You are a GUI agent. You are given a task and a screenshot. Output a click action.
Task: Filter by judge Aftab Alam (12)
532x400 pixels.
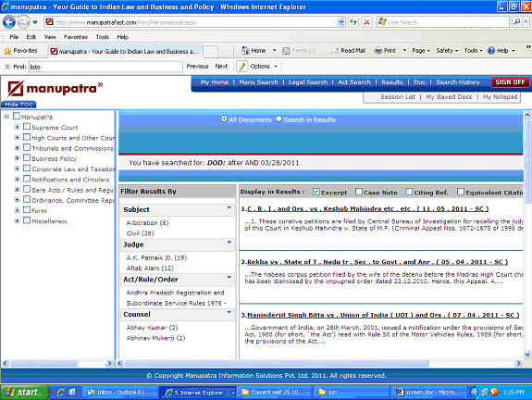[150, 268]
